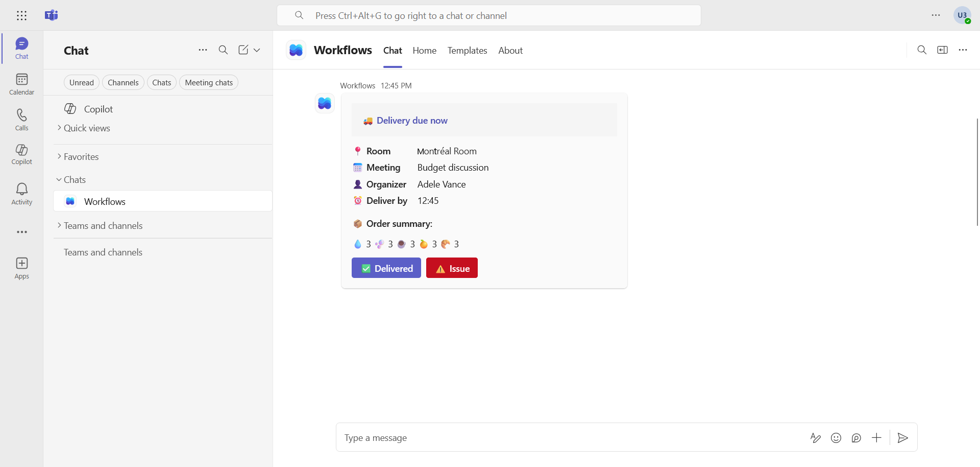Filter the list by Channels
The height and width of the screenshot is (467, 980).
(123, 83)
